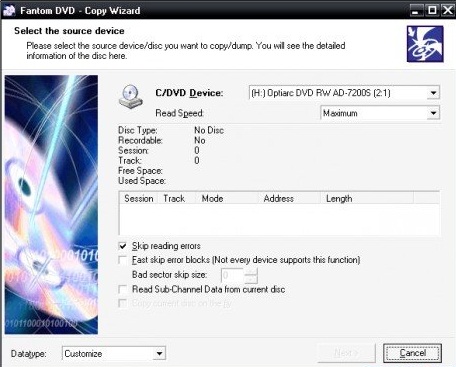The image size is (456, 367).
Task: Click the 'Select the source device' heading
Action: (x=69, y=31)
